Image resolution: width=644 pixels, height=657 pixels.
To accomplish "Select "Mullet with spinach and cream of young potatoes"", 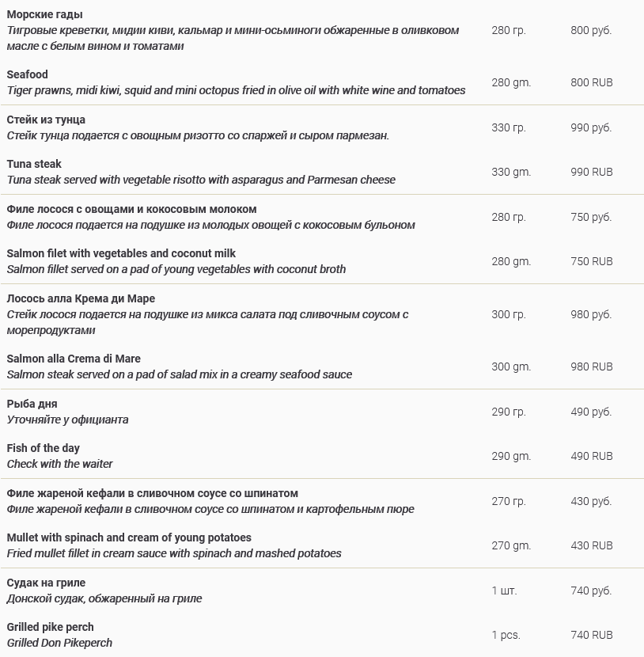I will [x=129, y=537].
